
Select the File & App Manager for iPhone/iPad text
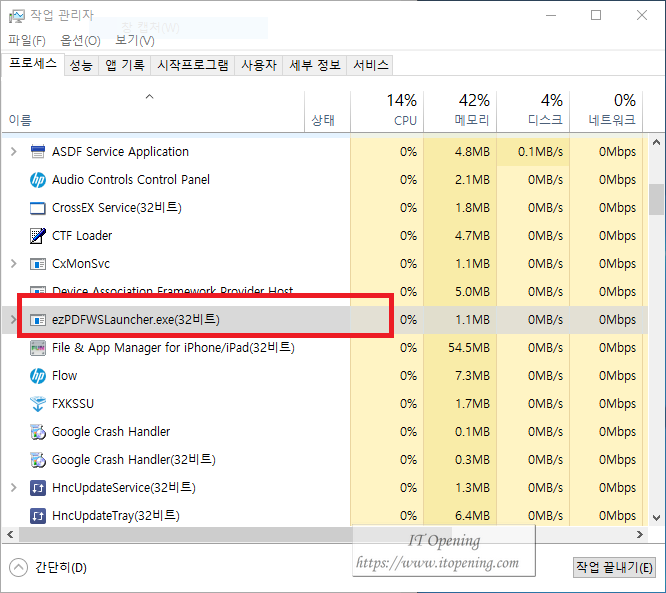click(x=173, y=348)
